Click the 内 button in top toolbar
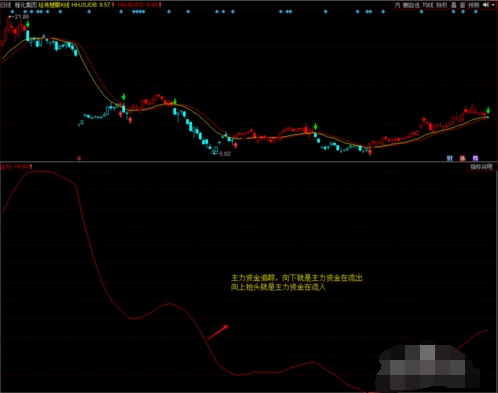This screenshot has width=498, height=393. pos(397,5)
